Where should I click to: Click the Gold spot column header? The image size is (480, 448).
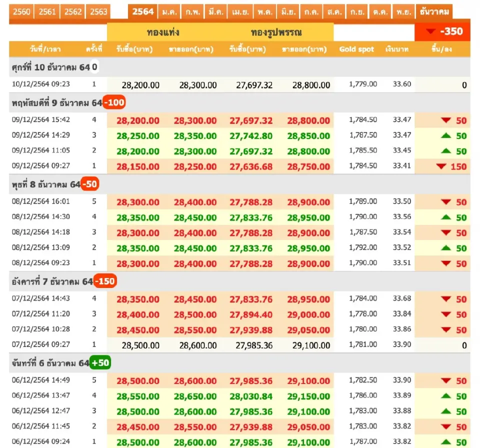(356, 49)
